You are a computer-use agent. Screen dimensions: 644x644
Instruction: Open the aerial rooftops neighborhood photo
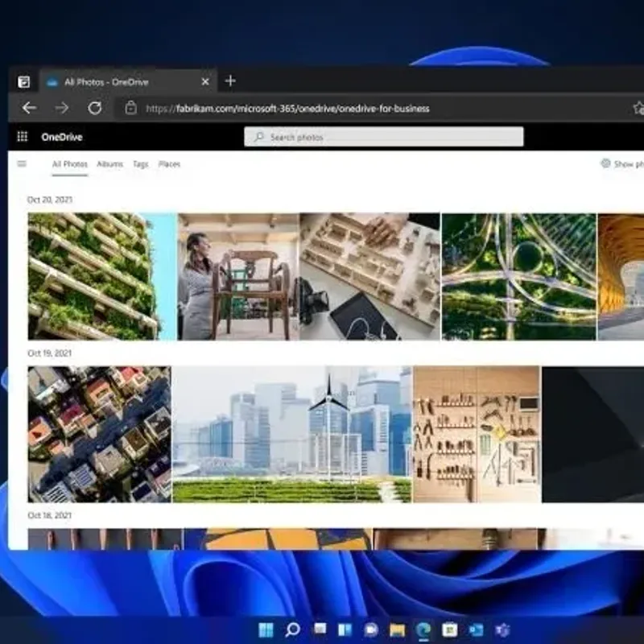pos(99,434)
